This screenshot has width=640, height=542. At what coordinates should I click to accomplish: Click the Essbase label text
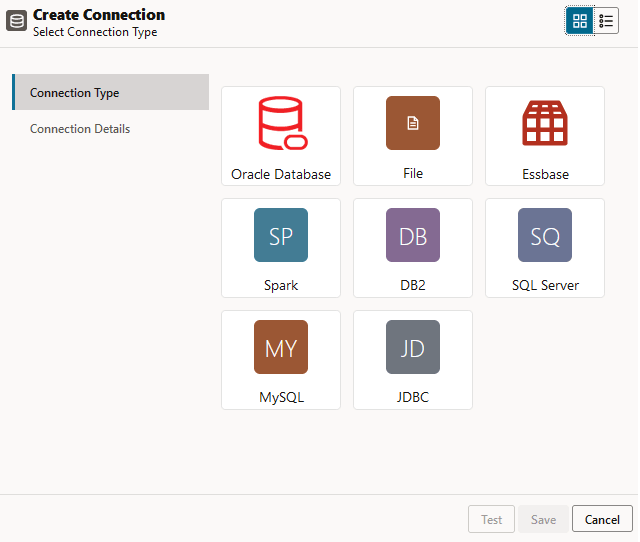coord(545,174)
